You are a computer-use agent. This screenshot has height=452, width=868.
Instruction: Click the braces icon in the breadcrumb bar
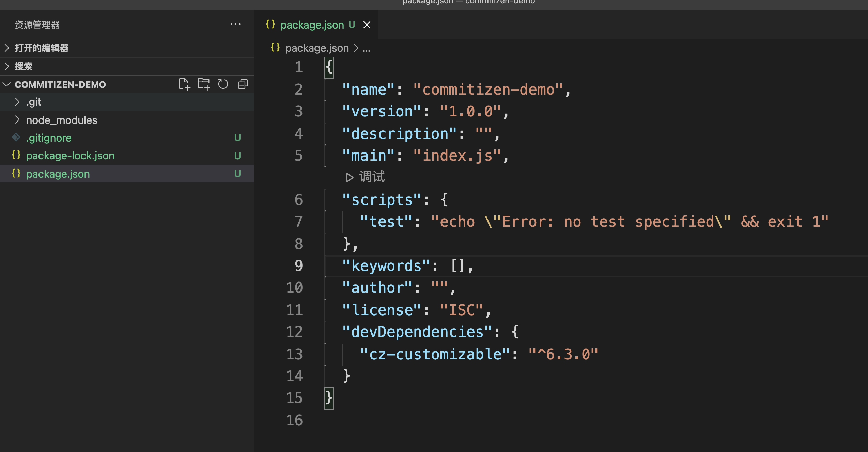275,48
